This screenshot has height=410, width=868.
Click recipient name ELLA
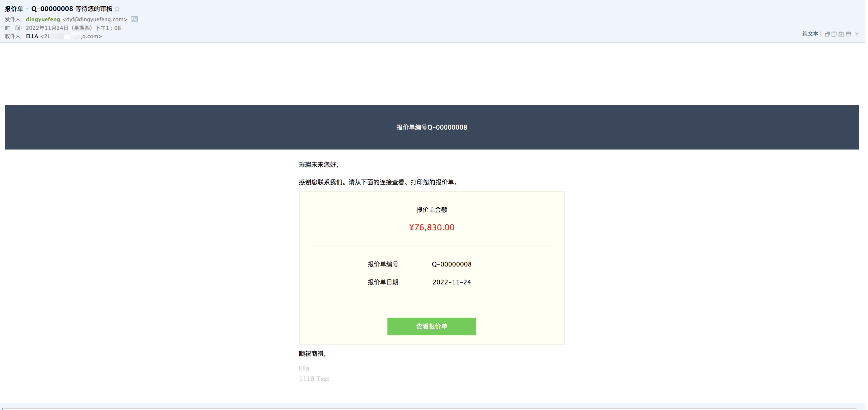(x=32, y=36)
